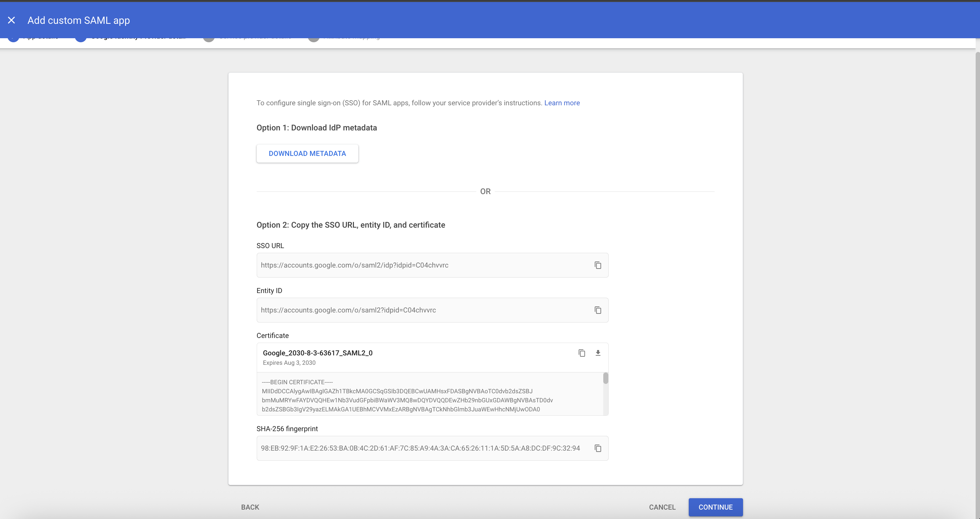Click the 'SSO URL' label

tap(270, 246)
